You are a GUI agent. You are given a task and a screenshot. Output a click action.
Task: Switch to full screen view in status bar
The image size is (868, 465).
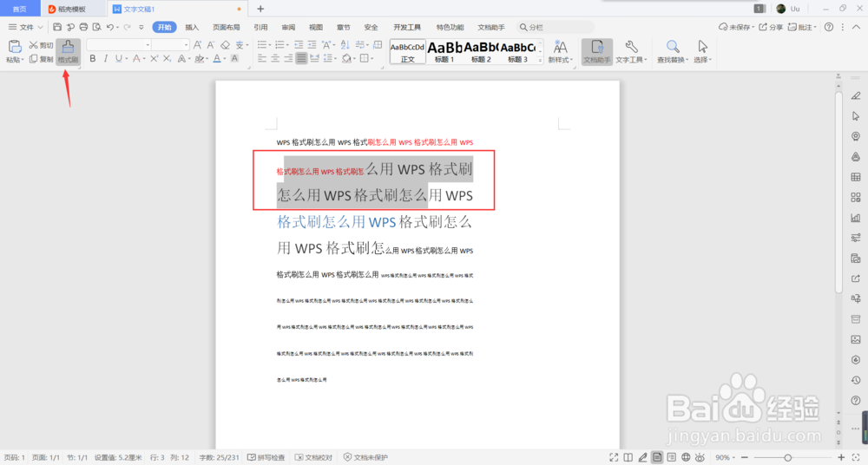(x=614, y=457)
